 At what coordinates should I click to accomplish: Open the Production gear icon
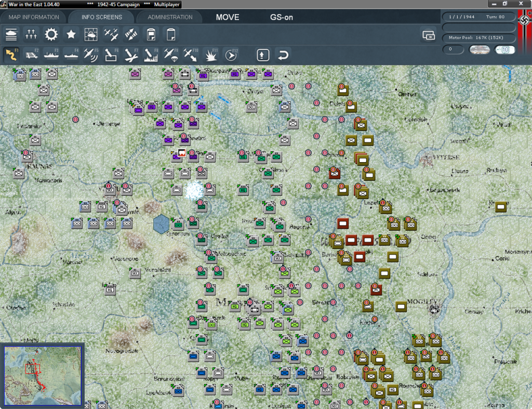[x=51, y=34]
